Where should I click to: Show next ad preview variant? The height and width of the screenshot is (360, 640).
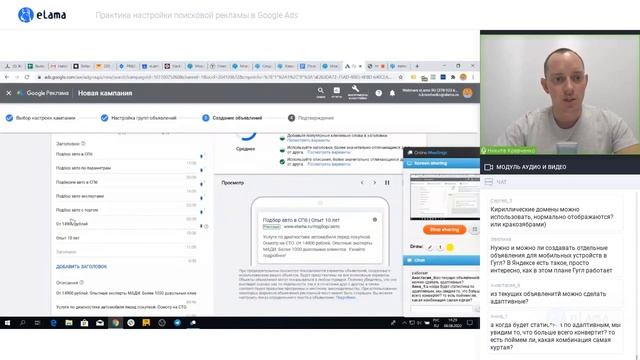(x=375, y=182)
